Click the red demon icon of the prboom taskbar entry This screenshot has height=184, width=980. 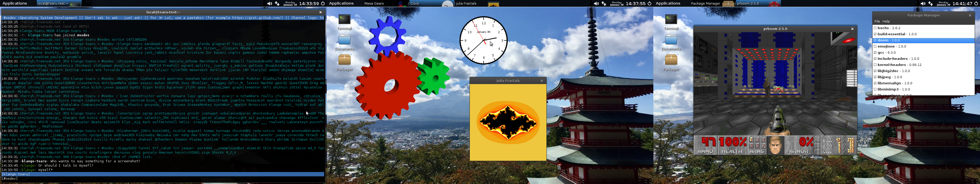[775, 4]
